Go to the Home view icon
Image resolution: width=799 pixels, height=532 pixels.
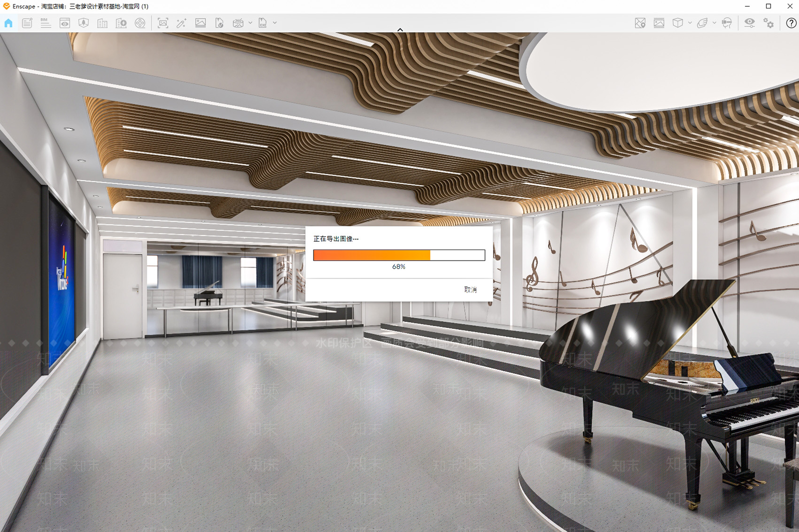(8, 23)
